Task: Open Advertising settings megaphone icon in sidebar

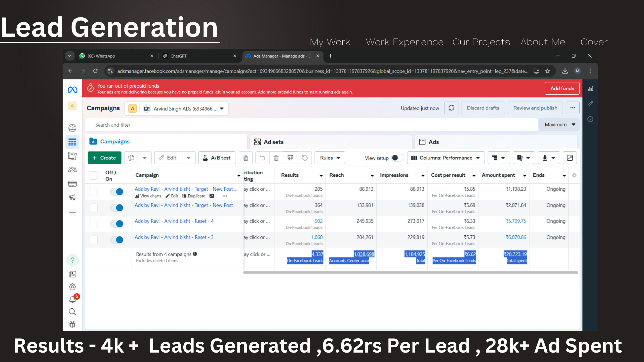Action: (x=72, y=198)
